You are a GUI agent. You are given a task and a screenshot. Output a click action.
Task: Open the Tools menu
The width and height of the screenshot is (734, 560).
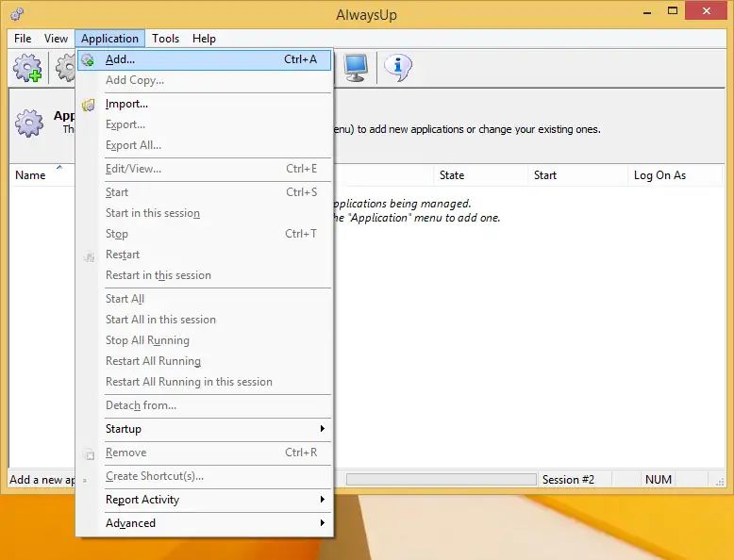click(165, 39)
